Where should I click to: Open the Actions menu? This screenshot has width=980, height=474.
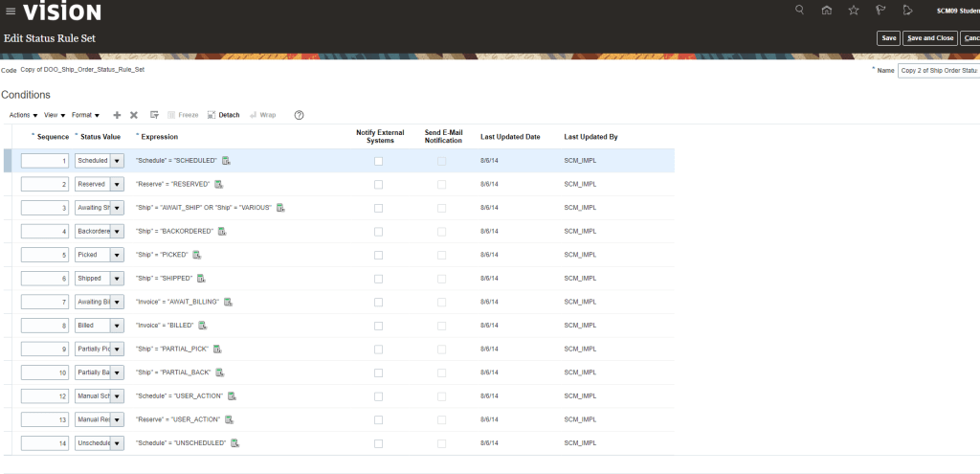[23, 115]
